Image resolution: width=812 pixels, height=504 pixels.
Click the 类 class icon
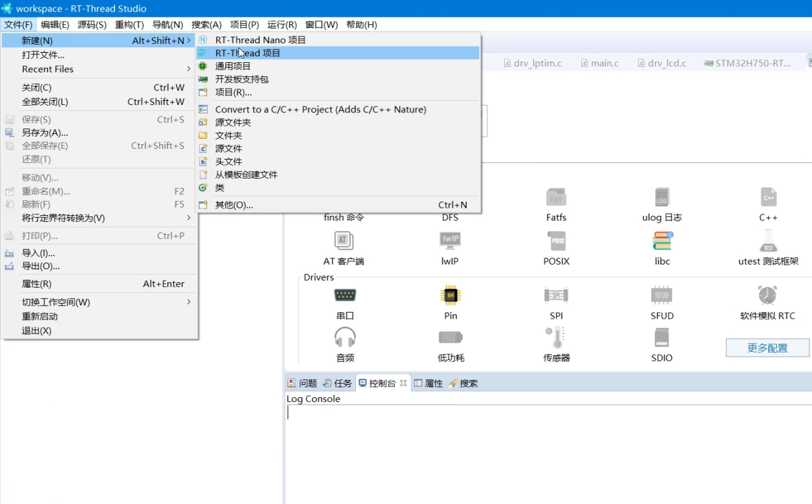(x=202, y=187)
